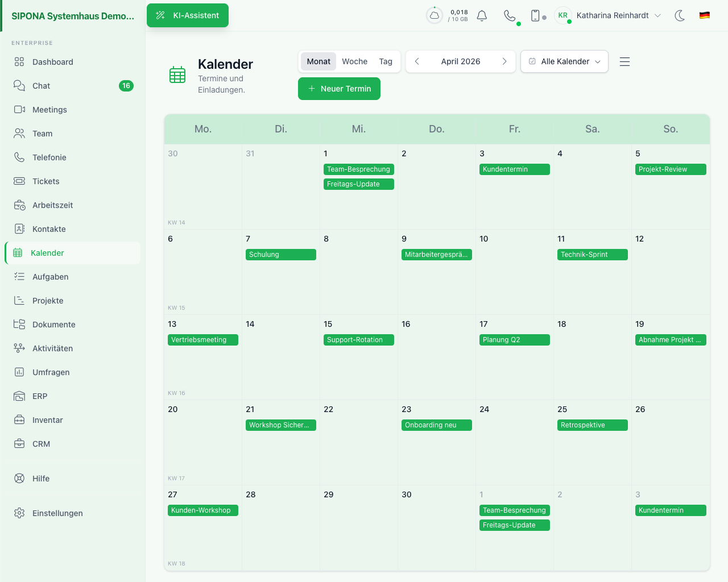The width and height of the screenshot is (728, 582).
Task: Open the Tickets sidebar icon
Action: click(19, 181)
